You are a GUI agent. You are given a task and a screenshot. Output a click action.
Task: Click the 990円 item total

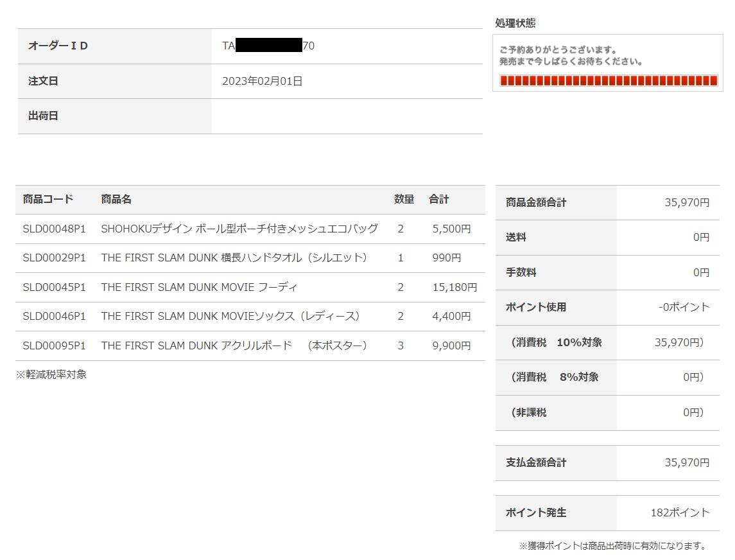tap(447, 258)
